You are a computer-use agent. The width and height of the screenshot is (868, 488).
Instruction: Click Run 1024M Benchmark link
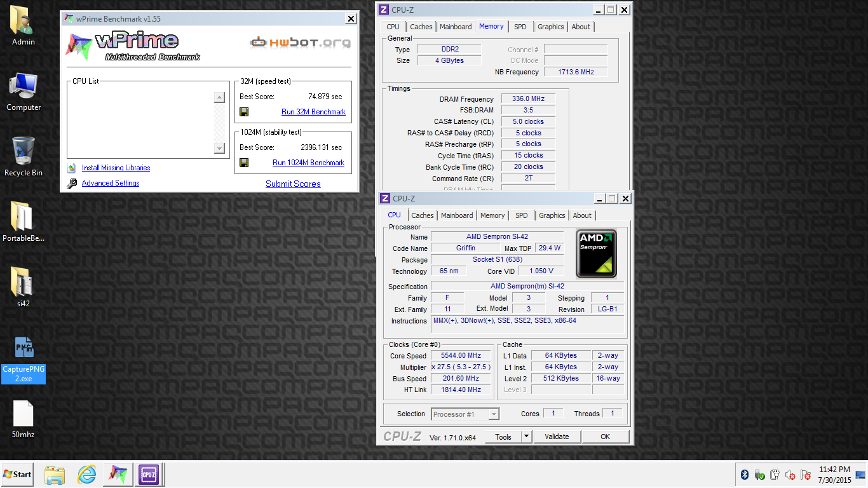(x=308, y=163)
